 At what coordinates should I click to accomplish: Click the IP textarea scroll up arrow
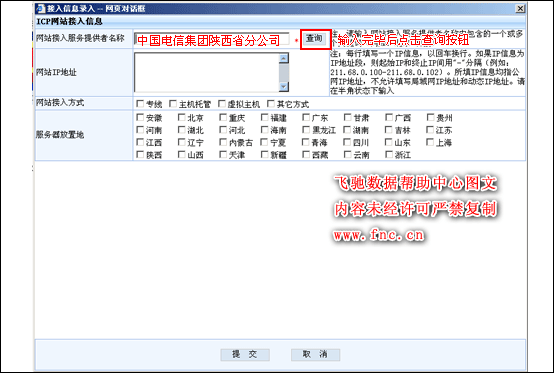[x=284, y=58]
